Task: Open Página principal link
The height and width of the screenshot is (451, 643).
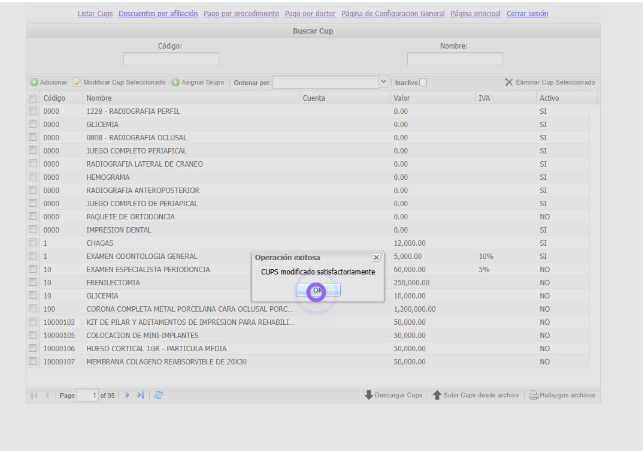Action: pos(475,14)
